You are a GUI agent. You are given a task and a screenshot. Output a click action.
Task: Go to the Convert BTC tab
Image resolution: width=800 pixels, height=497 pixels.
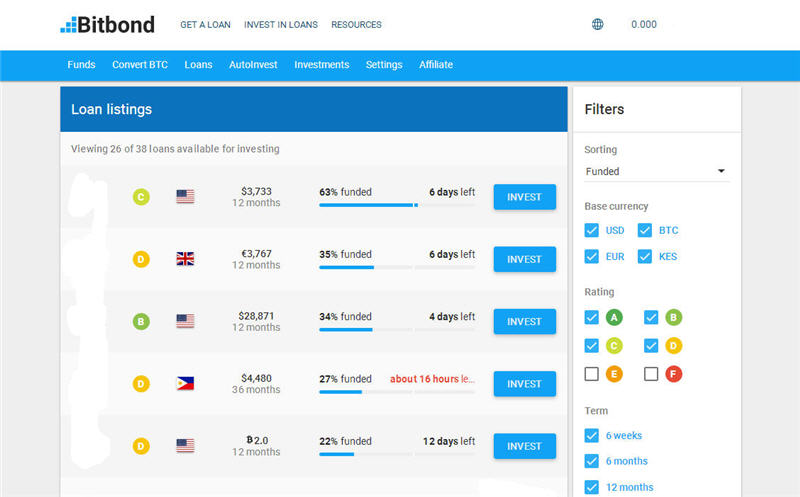[140, 65]
